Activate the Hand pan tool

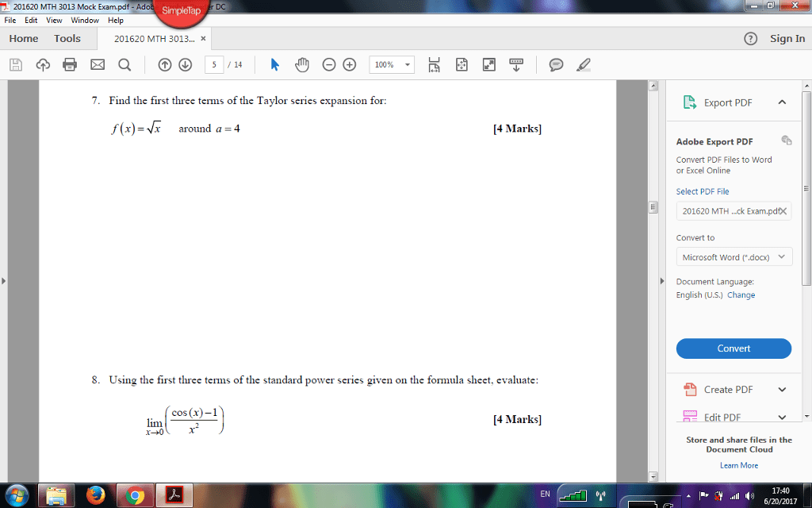pyautogui.click(x=302, y=65)
